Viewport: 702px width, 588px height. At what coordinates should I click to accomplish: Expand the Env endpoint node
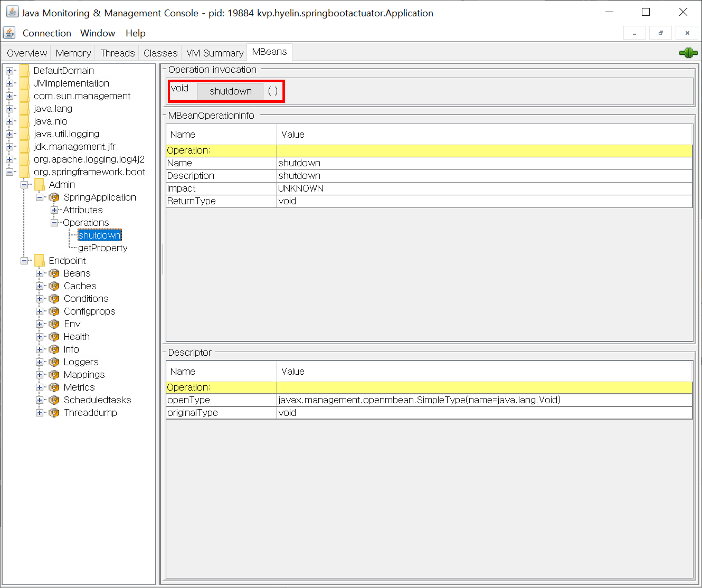coord(39,324)
